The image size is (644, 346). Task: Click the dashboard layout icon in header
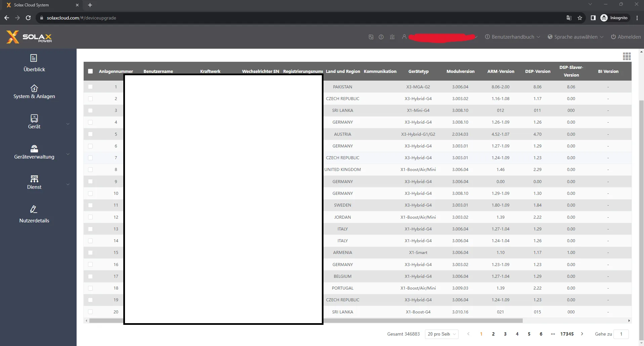[x=371, y=37]
